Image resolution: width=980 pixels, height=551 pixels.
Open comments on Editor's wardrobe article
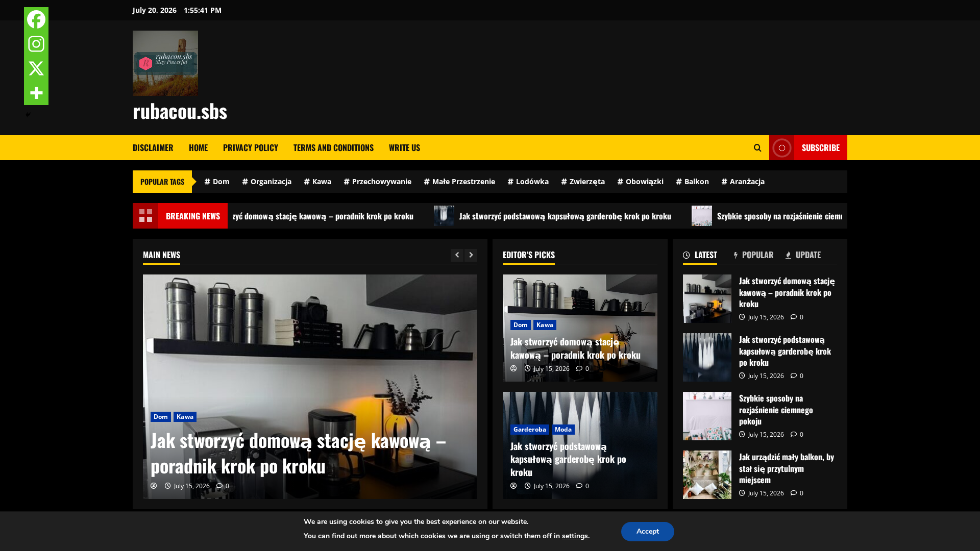tap(582, 486)
